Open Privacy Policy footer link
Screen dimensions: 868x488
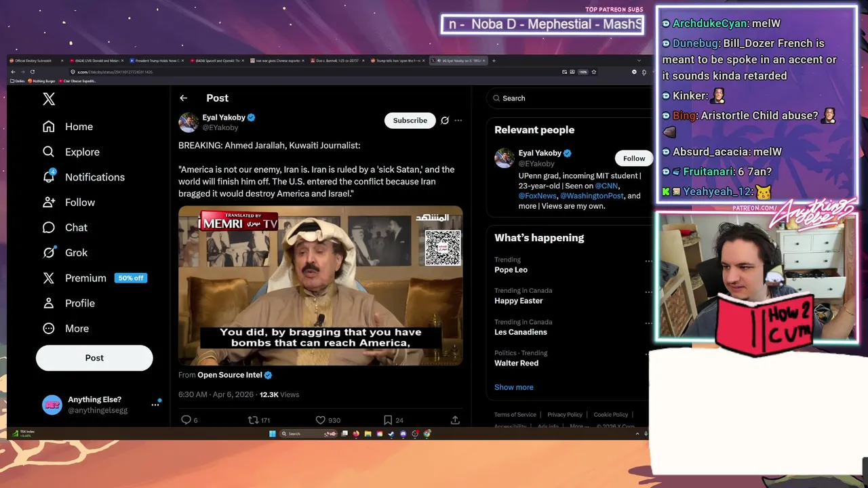pos(565,415)
